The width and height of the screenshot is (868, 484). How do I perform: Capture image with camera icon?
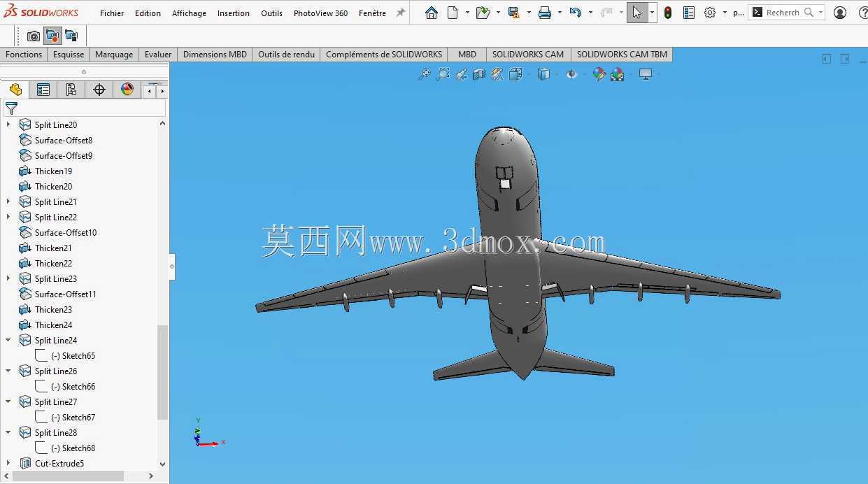tap(34, 36)
